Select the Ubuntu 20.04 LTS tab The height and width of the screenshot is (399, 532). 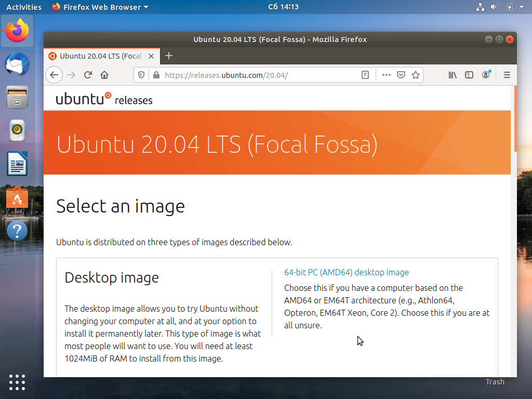[102, 56]
